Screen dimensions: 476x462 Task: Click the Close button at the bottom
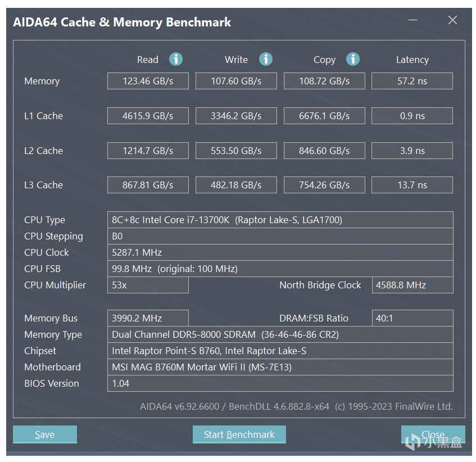click(x=433, y=434)
